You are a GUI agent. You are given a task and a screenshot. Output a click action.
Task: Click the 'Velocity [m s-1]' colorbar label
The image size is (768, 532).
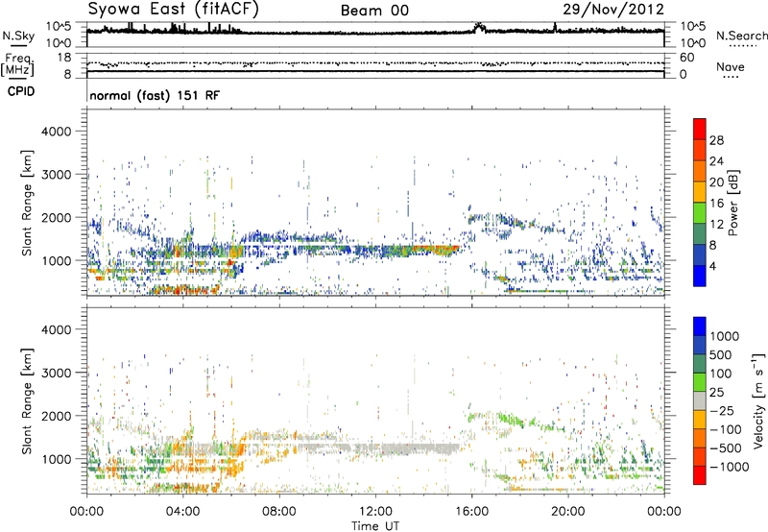(x=758, y=400)
